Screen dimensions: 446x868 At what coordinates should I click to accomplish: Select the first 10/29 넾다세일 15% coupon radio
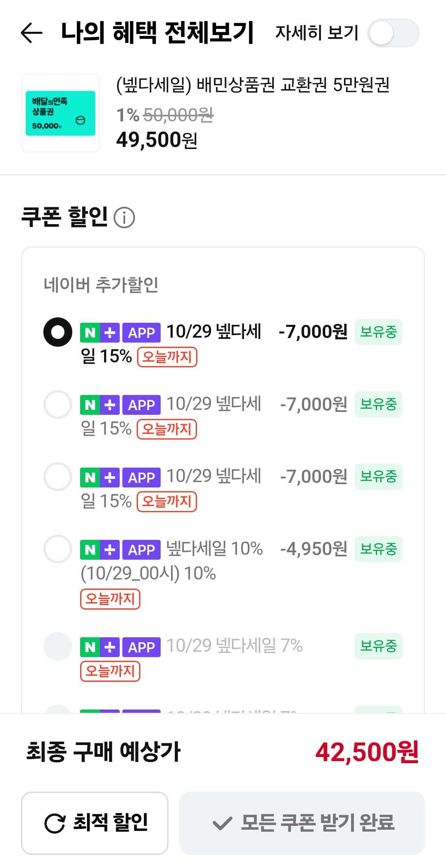(58, 332)
